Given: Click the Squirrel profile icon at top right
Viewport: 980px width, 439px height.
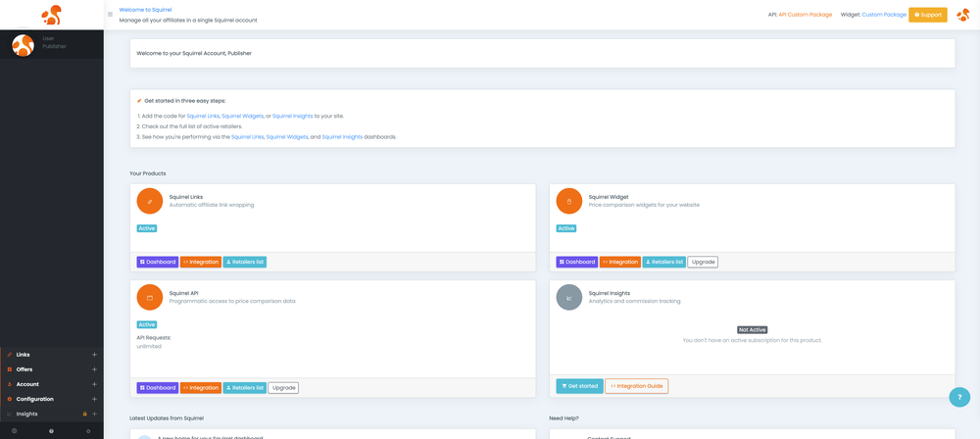Looking at the screenshot, I should click(x=963, y=15).
